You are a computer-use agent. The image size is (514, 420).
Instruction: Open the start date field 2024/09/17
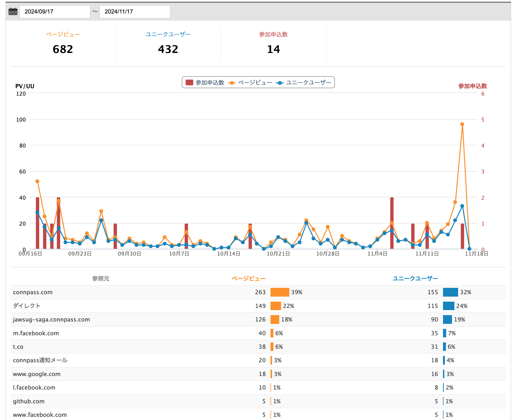click(x=55, y=12)
